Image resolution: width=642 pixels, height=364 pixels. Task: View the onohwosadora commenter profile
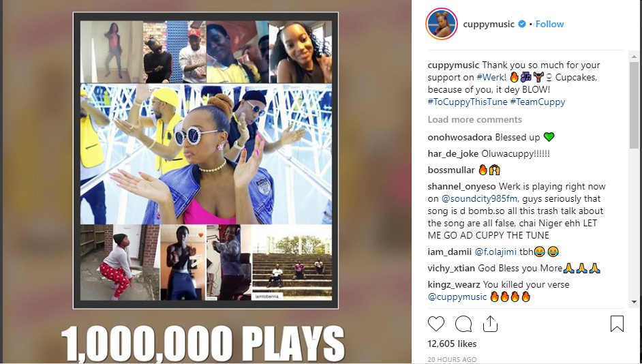(460, 138)
